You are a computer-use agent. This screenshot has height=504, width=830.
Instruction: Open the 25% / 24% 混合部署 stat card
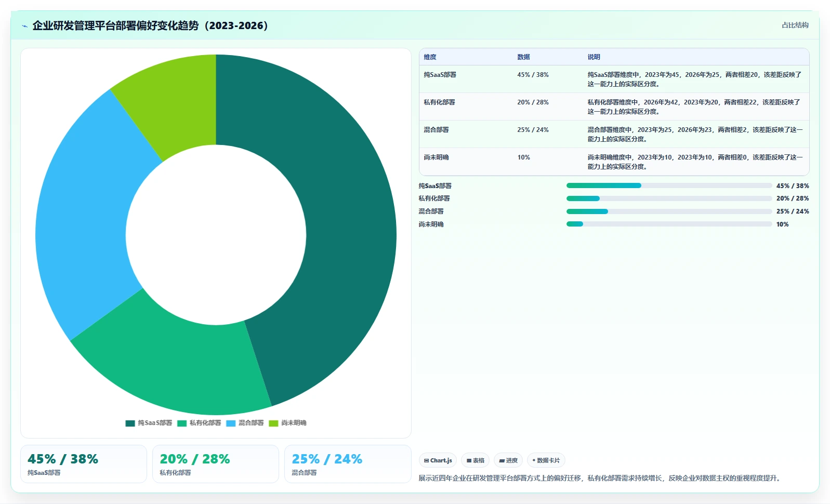pyautogui.click(x=348, y=464)
